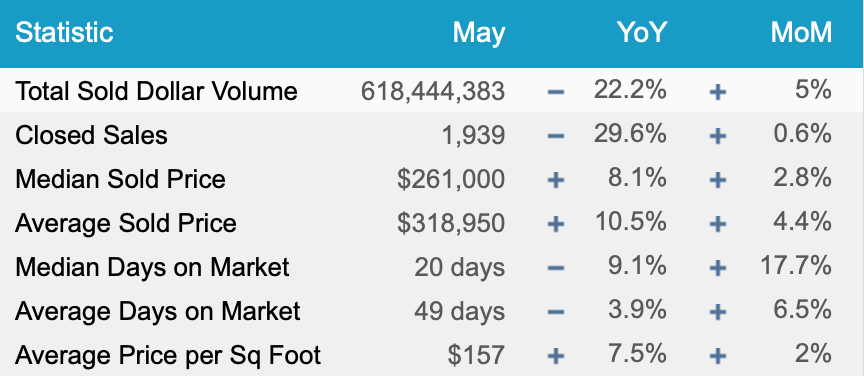Select the value 20 days
Screen dimensions: 864x376
tap(460, 268)
